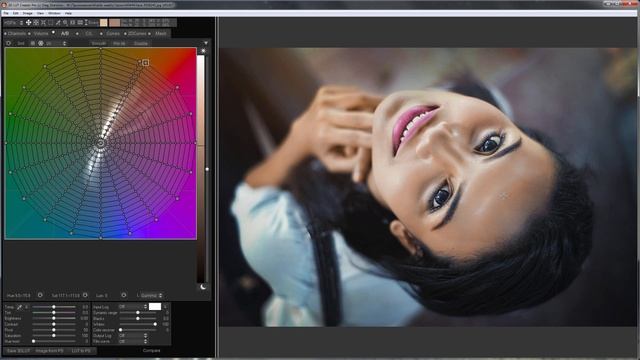Select the center node of the color grid

100,143
